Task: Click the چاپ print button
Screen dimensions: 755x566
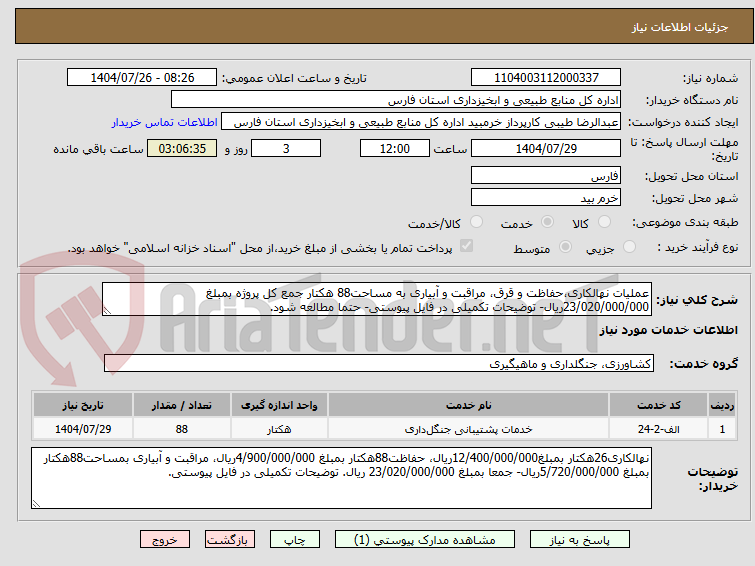Action: [x=295, y=540]
